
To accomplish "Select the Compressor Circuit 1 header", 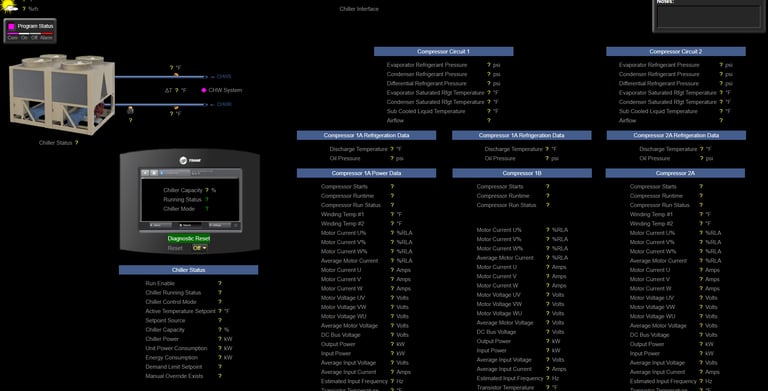I will click(444, 51).
